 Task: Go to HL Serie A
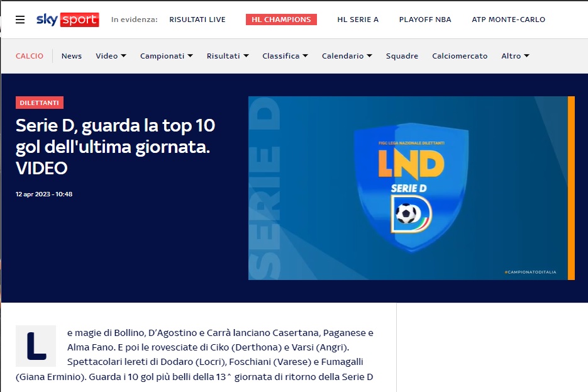click(358, 20)
